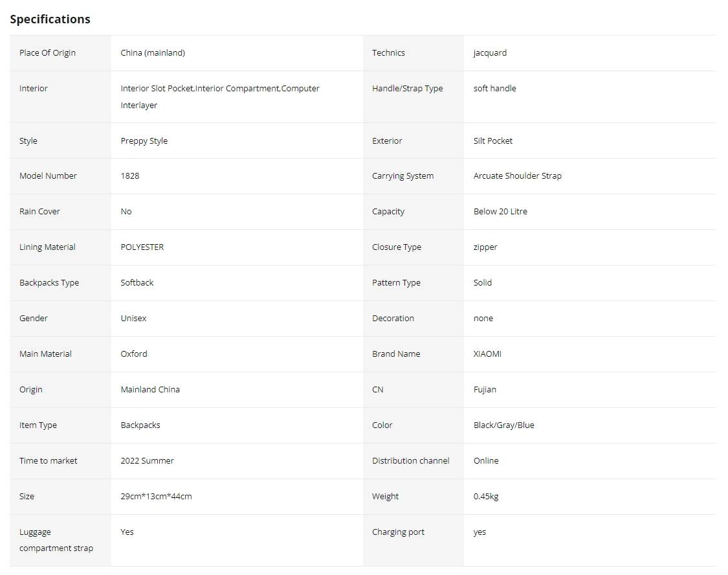Click the Fujian CN value
The height and width of the screenshot is (575, 728).
coord(485,389)
